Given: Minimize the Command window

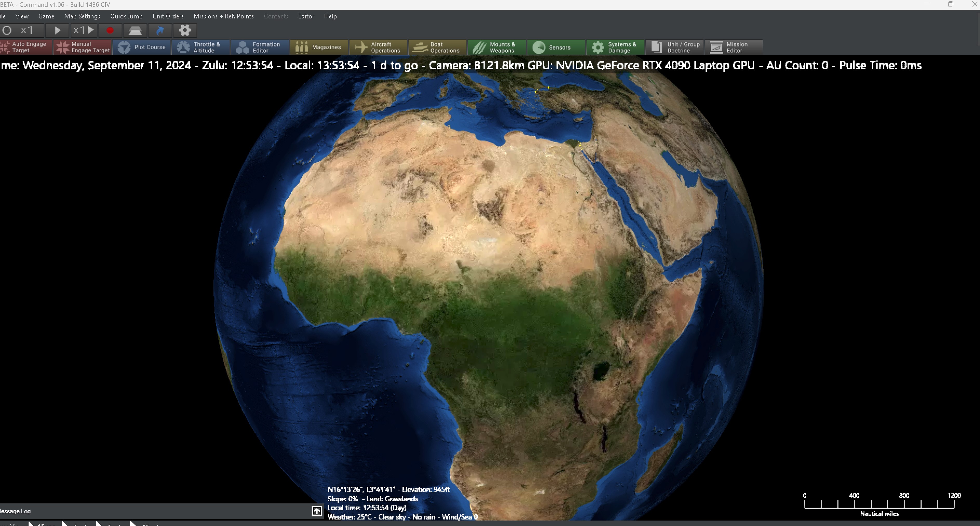Looking at the screenshot, I should [927, 4].
